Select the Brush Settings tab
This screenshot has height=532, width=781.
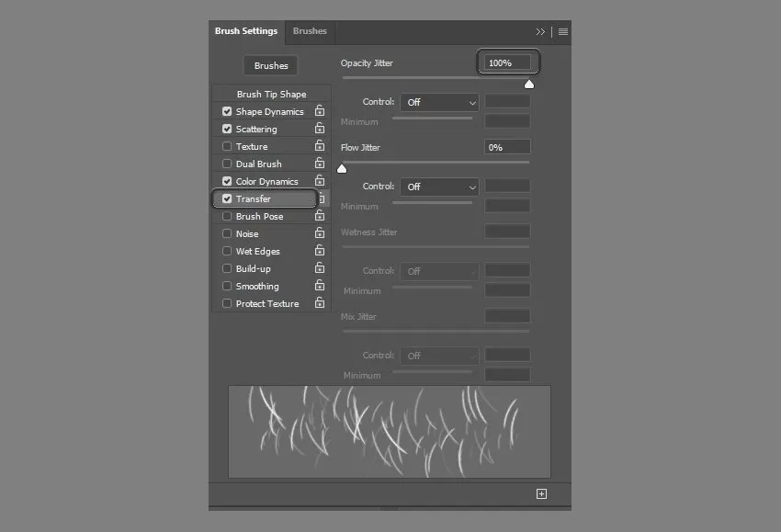[x=246, y=31]
